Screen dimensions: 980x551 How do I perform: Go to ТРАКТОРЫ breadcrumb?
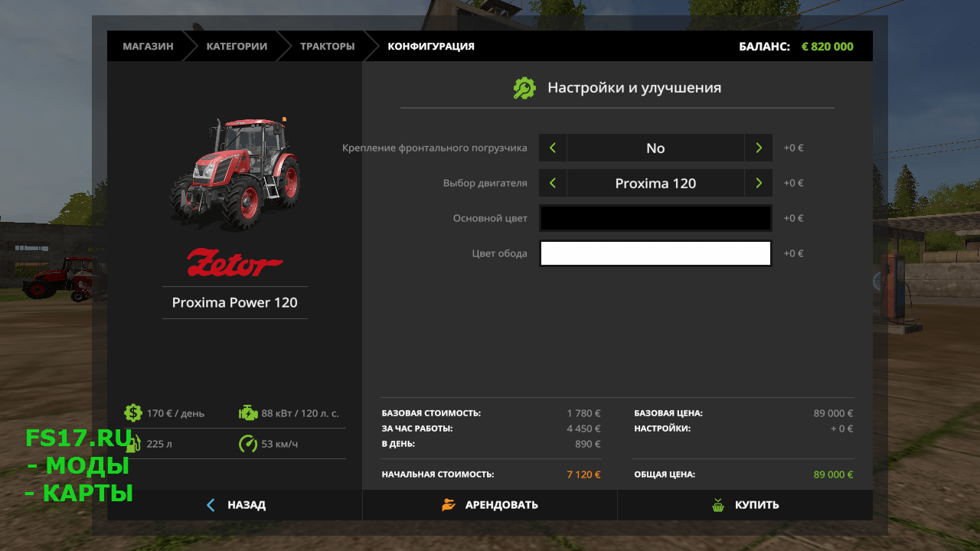coord(327,46)
